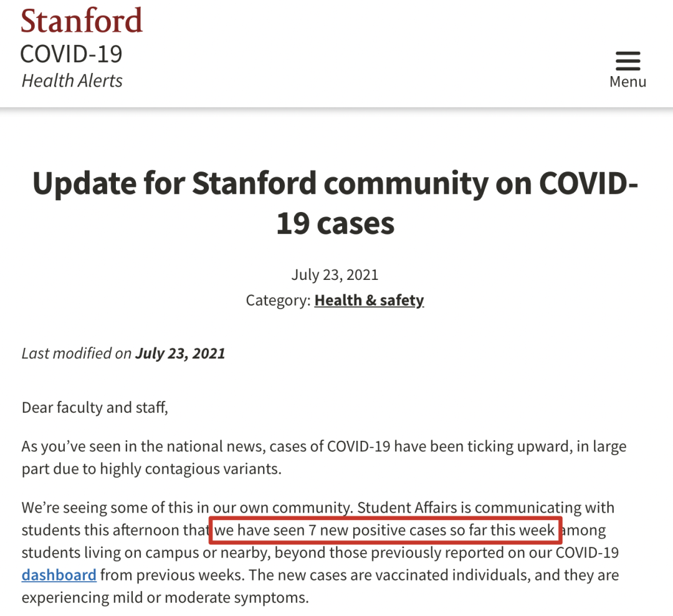
Task: Click the Health Alerts subtitle
Action: (72, 80)
